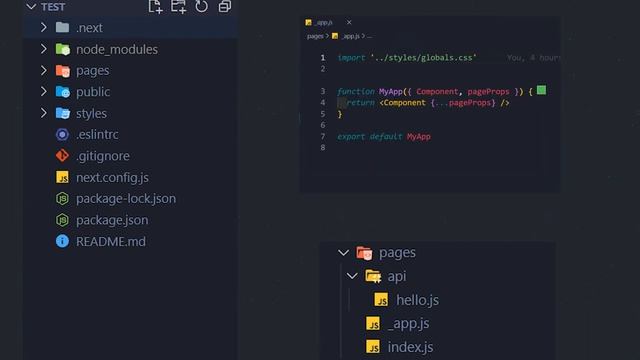Open the styles folder label
This screenshot has width=640, height=360.
91,113
